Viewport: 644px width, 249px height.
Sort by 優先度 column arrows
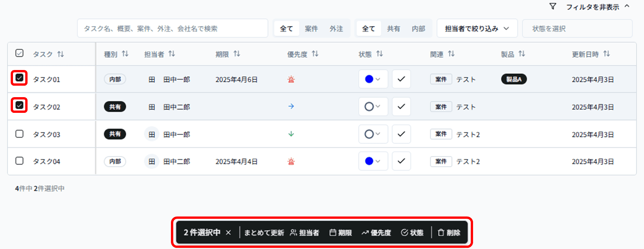[x=315, y=54]
